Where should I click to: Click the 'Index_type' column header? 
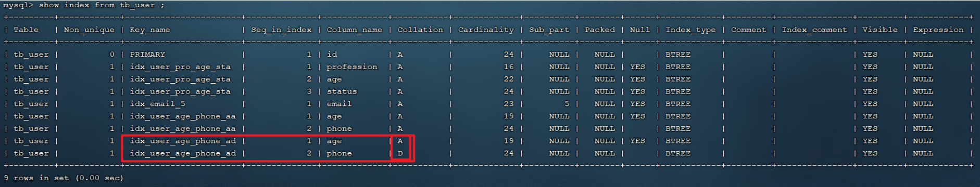pos(690,30)
